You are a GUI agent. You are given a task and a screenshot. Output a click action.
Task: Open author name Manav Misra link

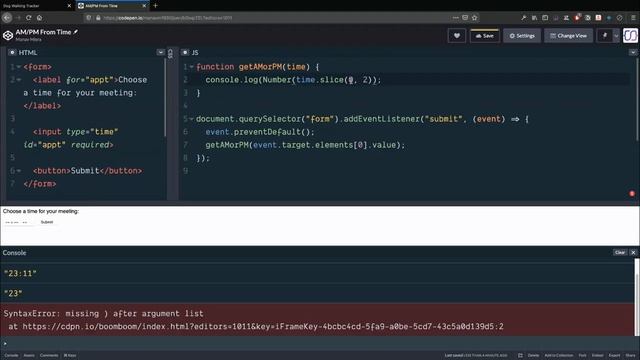click(x=29, y=40)
